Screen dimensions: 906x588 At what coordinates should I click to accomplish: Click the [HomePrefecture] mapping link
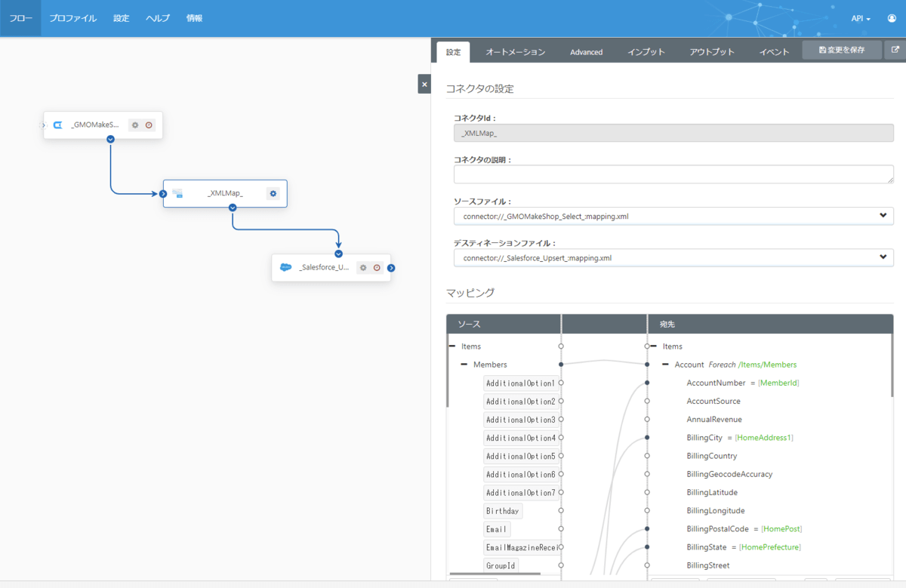coord(770,547)
